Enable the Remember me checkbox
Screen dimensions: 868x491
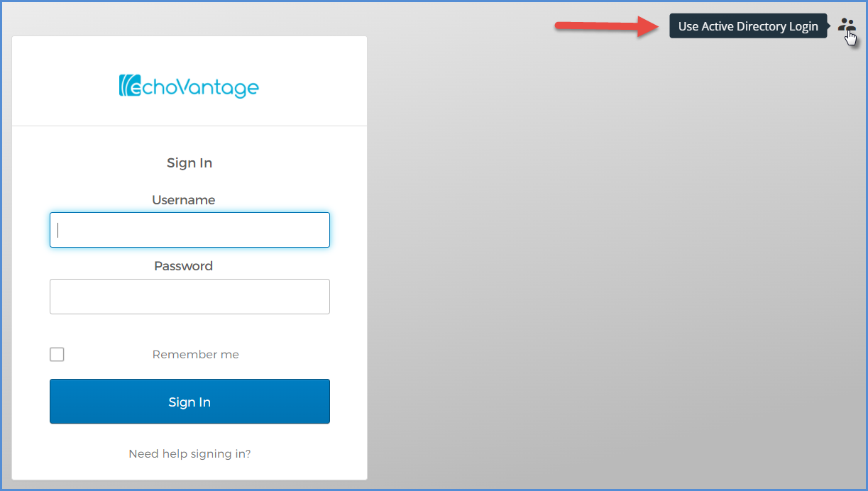57,354
